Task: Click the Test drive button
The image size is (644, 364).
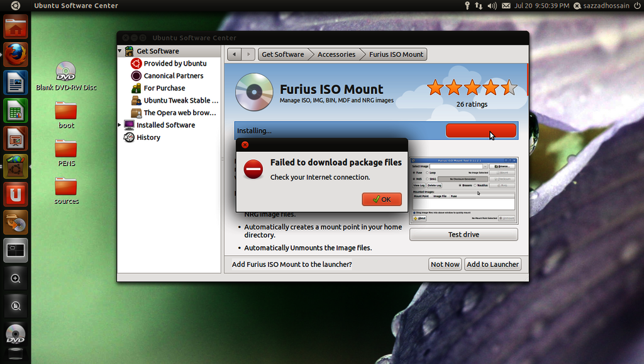Action: coord(464,234)
